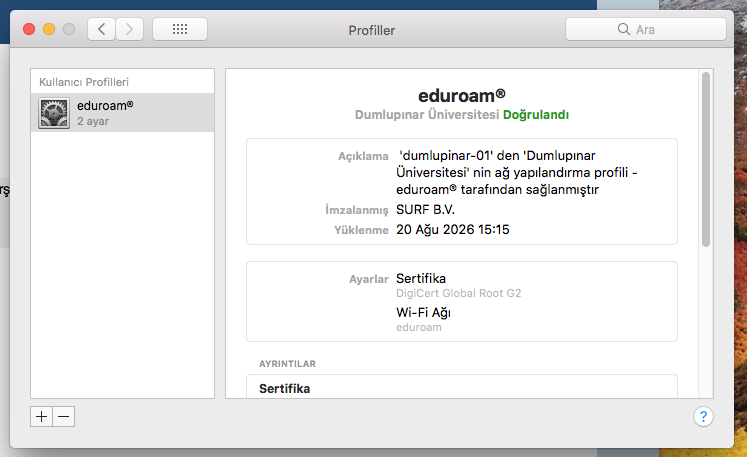Screen dimensions: 747x457
Task: Click the green Doğrulandı status text
Action: (x=536, y=115)
